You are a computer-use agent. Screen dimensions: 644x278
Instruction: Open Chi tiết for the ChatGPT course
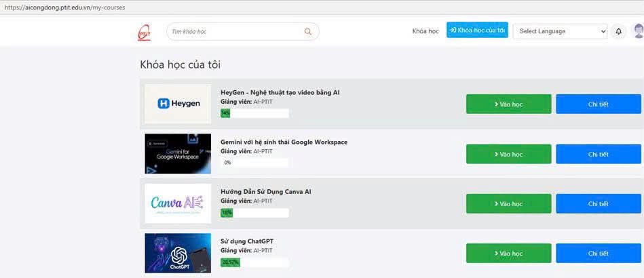598,254
